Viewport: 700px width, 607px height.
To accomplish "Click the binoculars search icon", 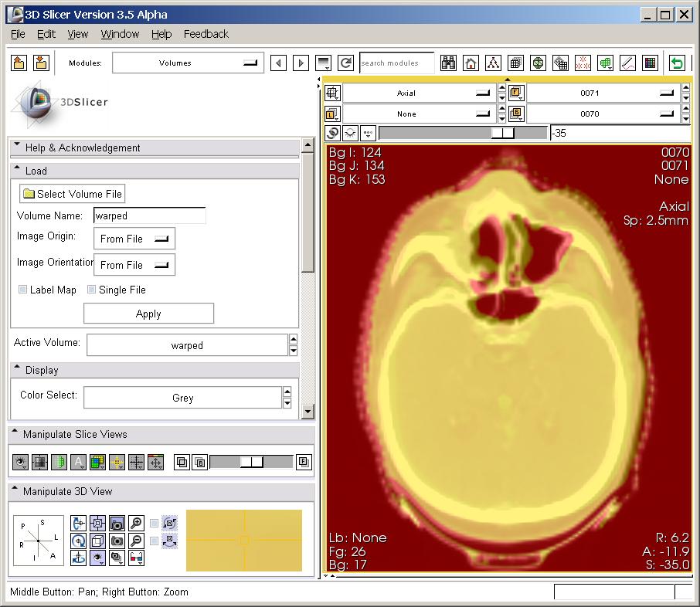I will click(x=448, y=63).
